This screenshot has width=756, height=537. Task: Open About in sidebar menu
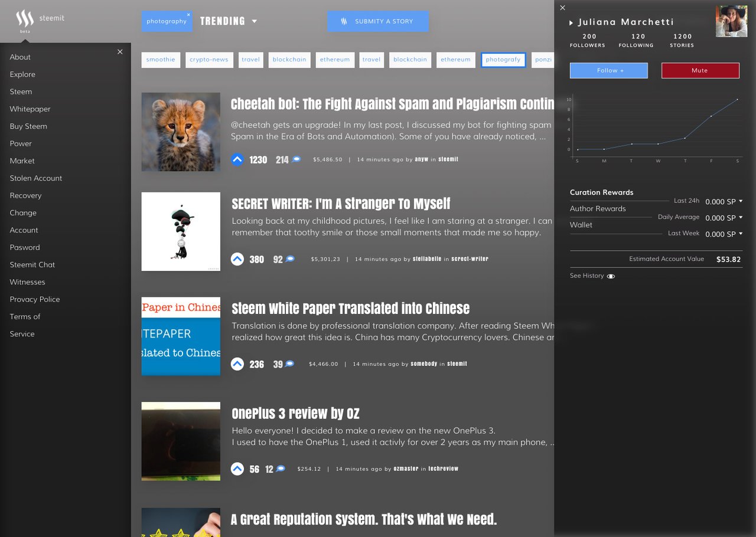(20, 57)
